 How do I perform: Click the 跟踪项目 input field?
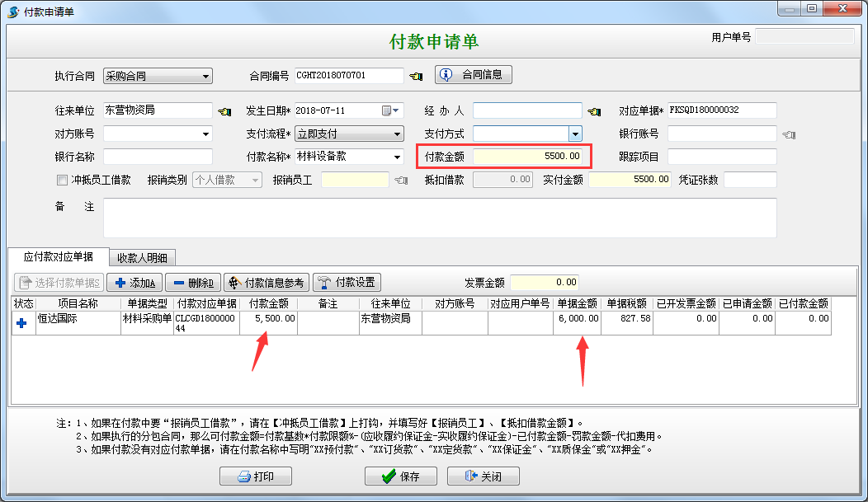[722, 157]
